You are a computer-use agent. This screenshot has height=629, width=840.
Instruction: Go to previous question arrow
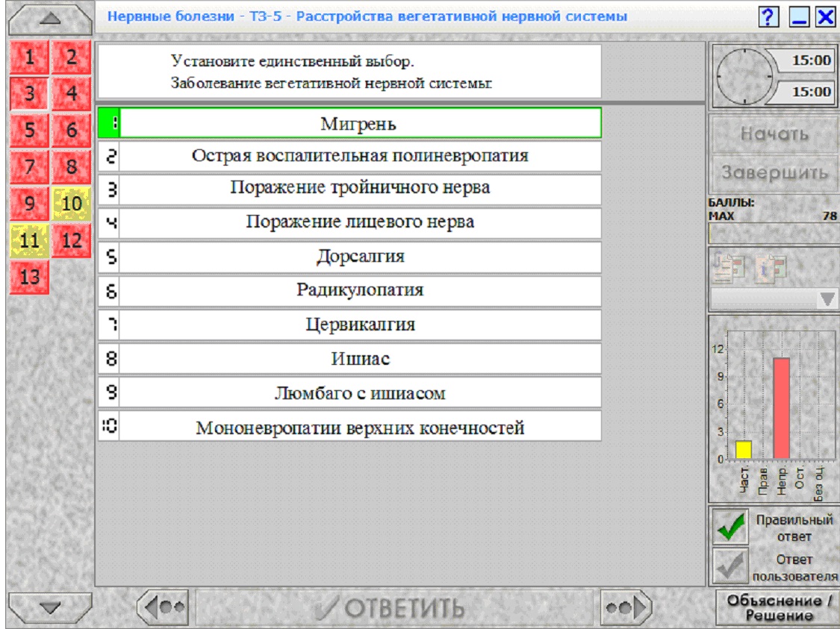coord(164,607)
